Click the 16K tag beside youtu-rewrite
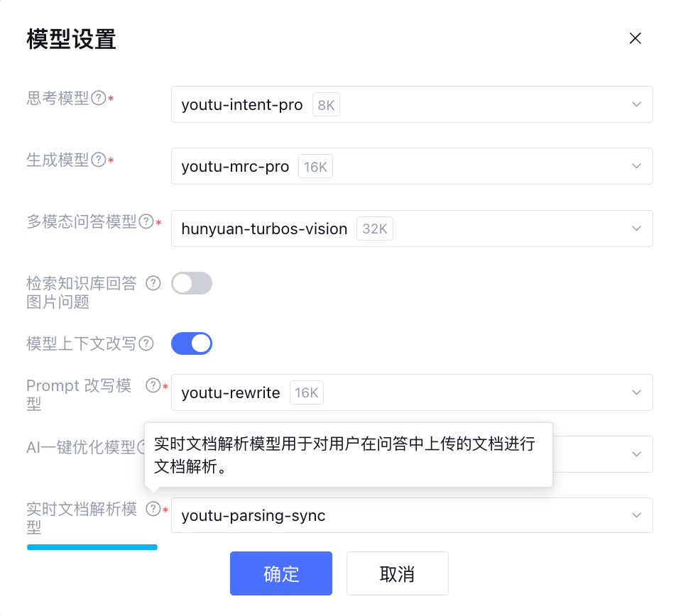Viewport: 676px width, 616px height. (307, 392)
